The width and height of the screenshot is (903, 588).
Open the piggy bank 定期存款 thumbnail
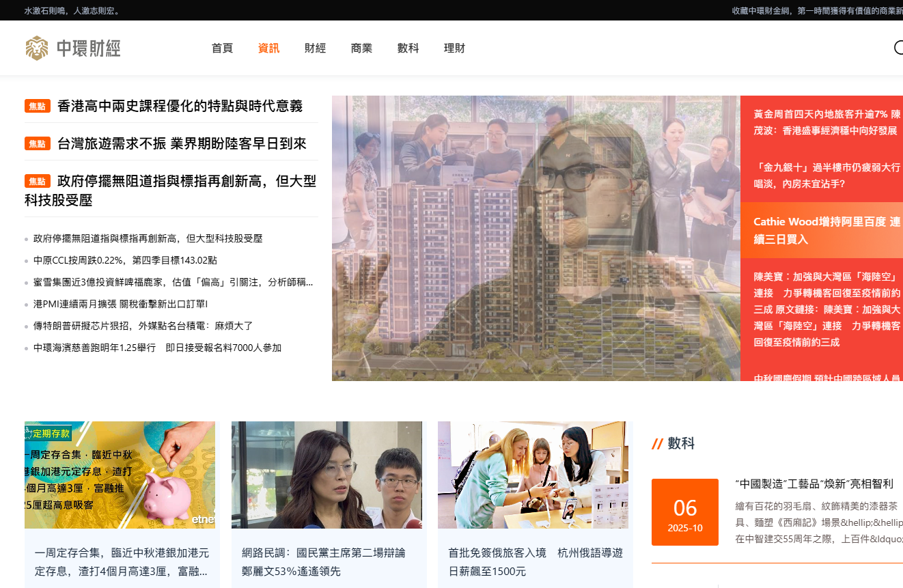click(x=120, y=475)
